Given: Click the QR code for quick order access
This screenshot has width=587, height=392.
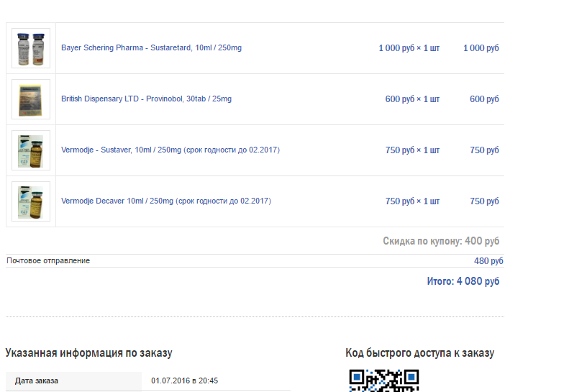Looking at the screenshot, I should [384, 380].
